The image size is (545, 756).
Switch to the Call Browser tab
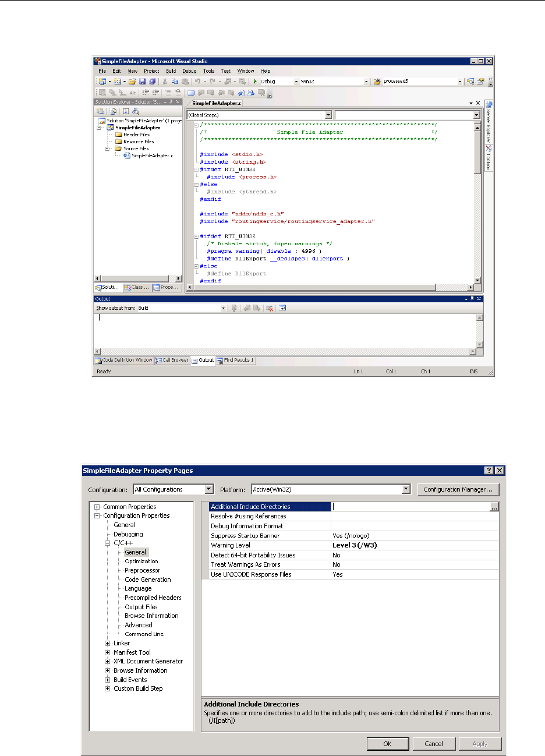pyautogui.click(x=172, y=361)
